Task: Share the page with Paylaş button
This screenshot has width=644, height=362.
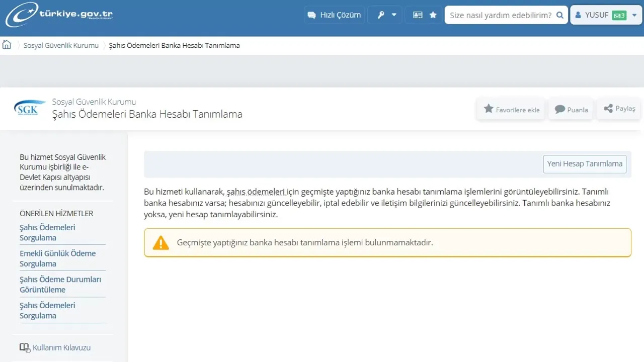Action: pyautogui.click(x=619, y=109)
